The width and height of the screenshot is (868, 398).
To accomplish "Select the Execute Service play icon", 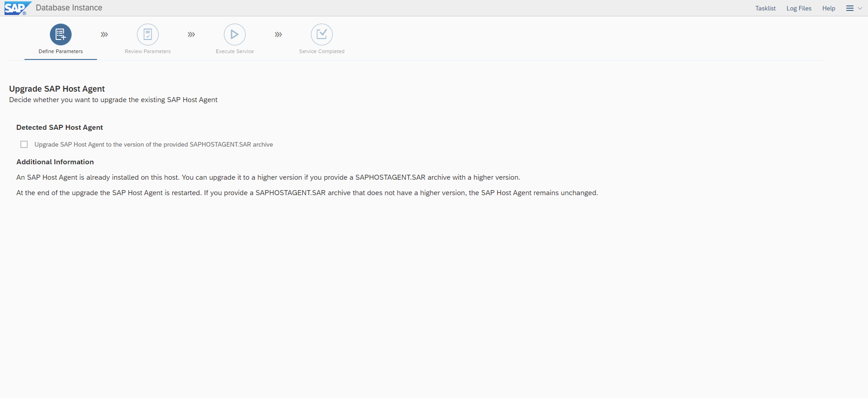I will [235, 34].
